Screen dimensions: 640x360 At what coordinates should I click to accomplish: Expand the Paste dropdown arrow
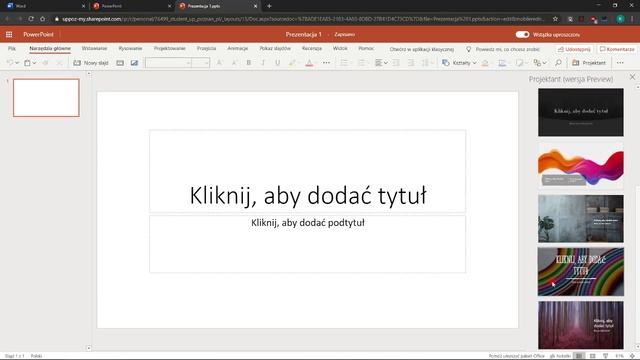(x=34, y=63)
